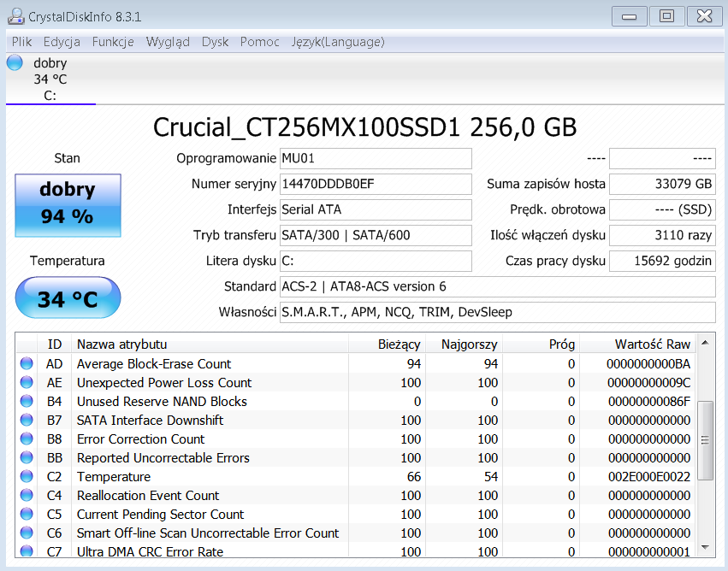This screenshot has height=571, width=728.
Task: Click the Bieżący column header
Action: coord(387,344)
